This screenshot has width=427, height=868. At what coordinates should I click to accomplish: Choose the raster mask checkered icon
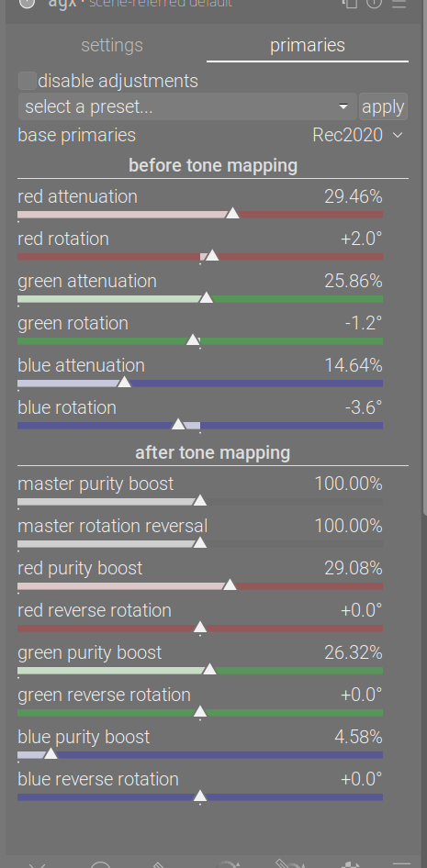click(351, 864)
